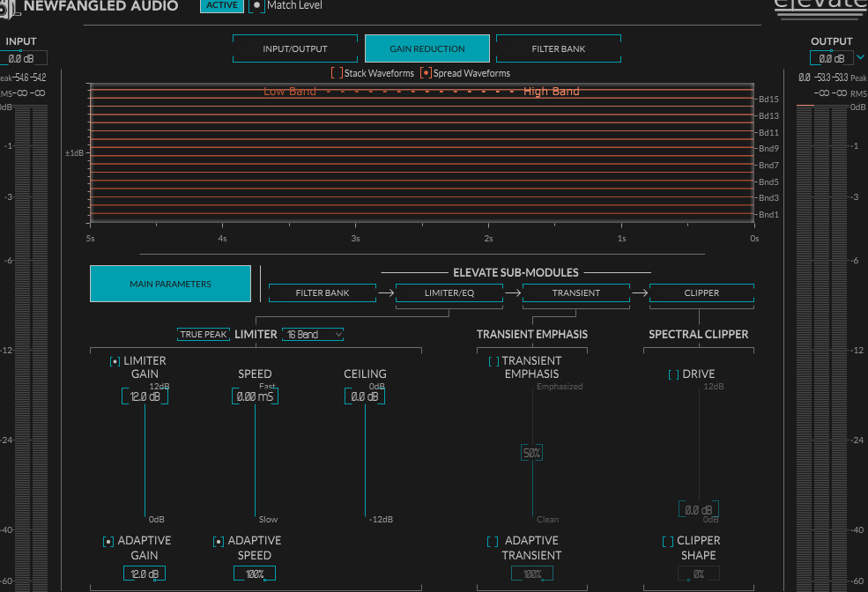Click the TRANSIENT EMPHASIS section heading
Image resolution: width=868 pixels, height=592 pixels.
532,334
